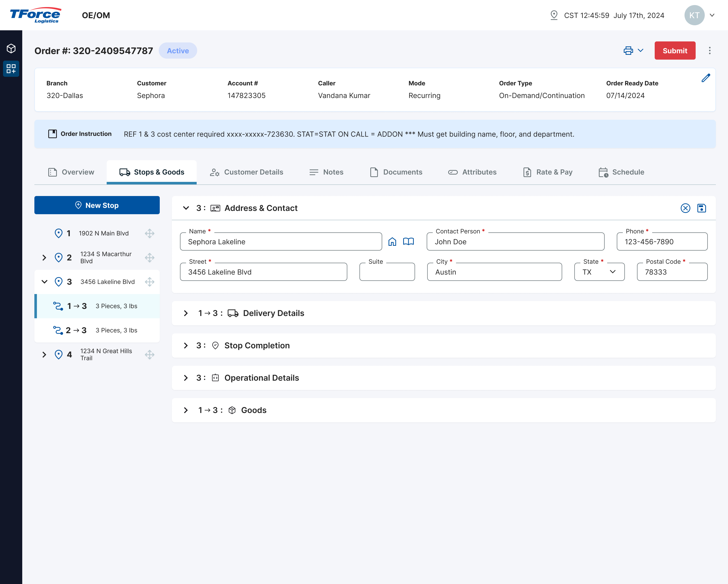This screenshot has height=584, width=728.
Task: Click the TForce Logistics logo
Action: pos(35,15)
